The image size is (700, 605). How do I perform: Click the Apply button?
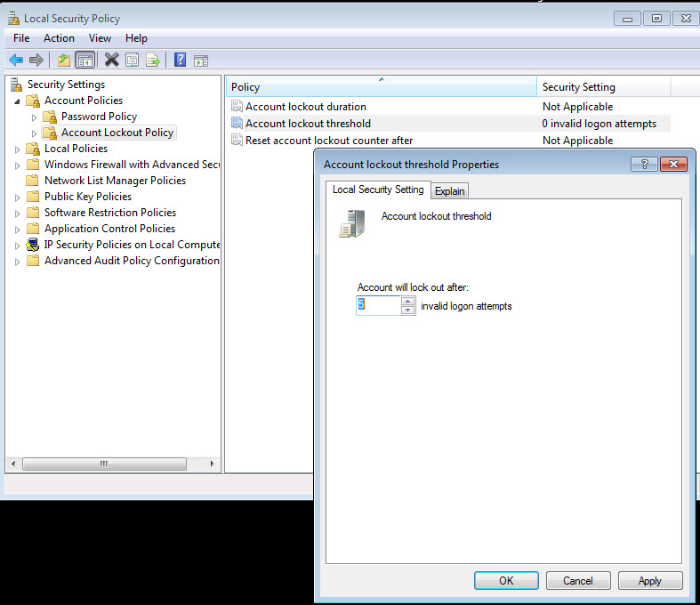pyautogui.click(x=649, y=580)
